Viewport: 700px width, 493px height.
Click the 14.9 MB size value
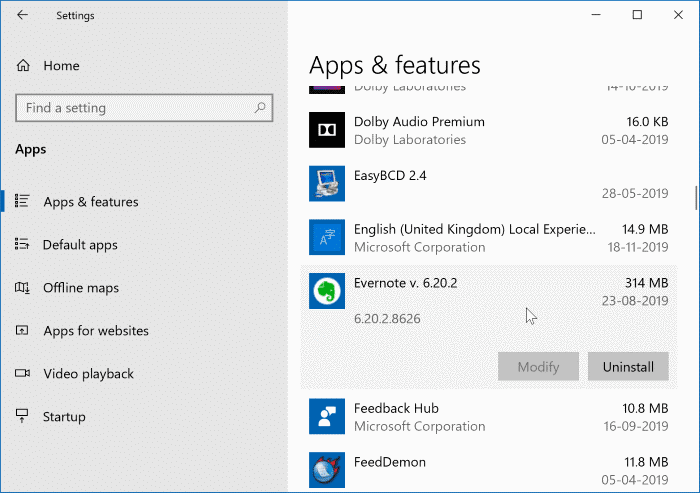coord(645,229)
